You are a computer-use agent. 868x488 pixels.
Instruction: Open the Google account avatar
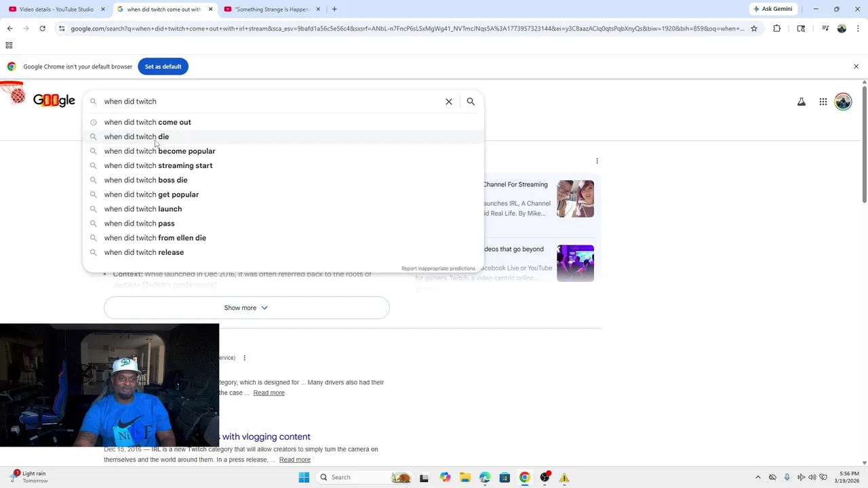click(843, 102)
